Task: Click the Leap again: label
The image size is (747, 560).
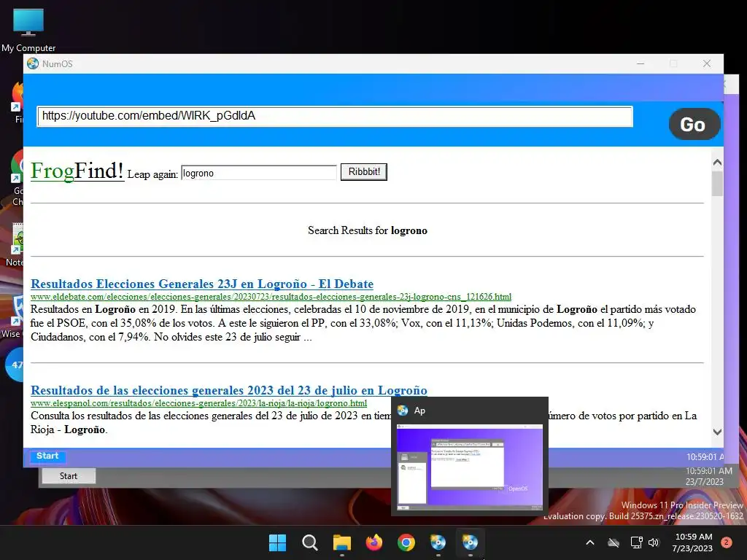Action: point(152,174)
